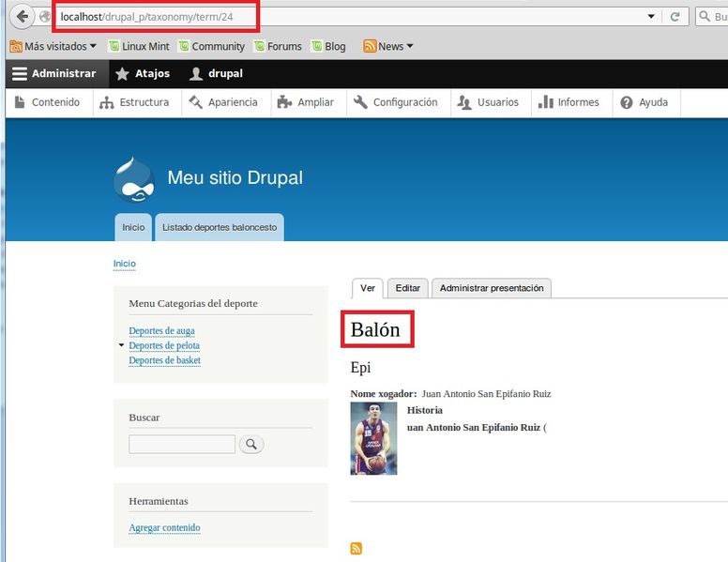Open the Estructura admin menu
The width and height of the screenshot is (728, 562).
click(x=135, y=102)
